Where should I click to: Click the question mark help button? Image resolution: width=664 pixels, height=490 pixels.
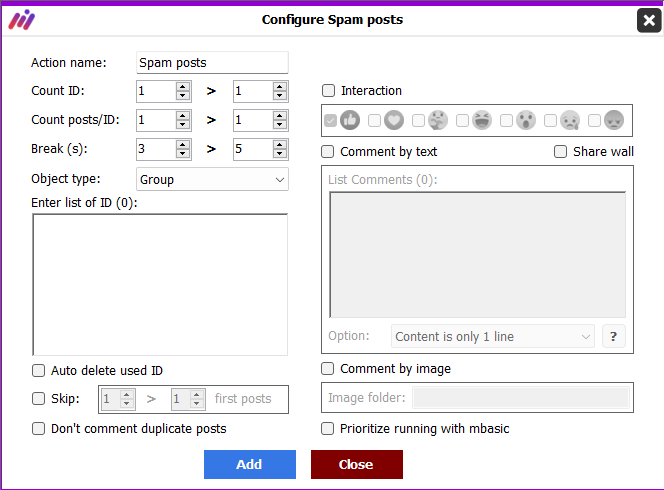click(x=613, y=336)
